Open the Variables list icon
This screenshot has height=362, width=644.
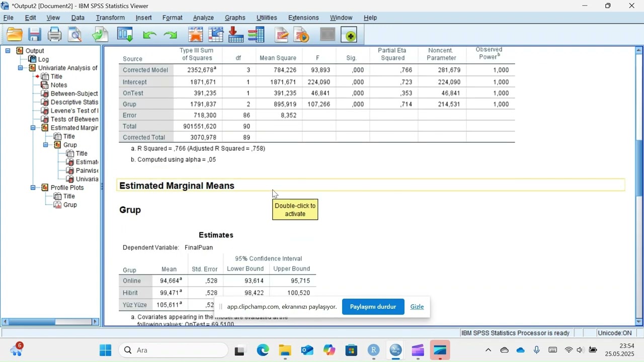[256, 35]
